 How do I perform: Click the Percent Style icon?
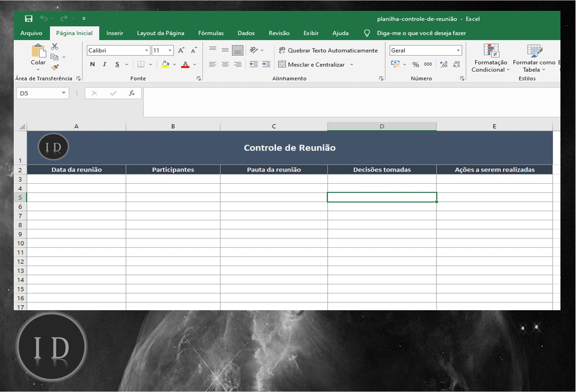click(x=416, y=64)
